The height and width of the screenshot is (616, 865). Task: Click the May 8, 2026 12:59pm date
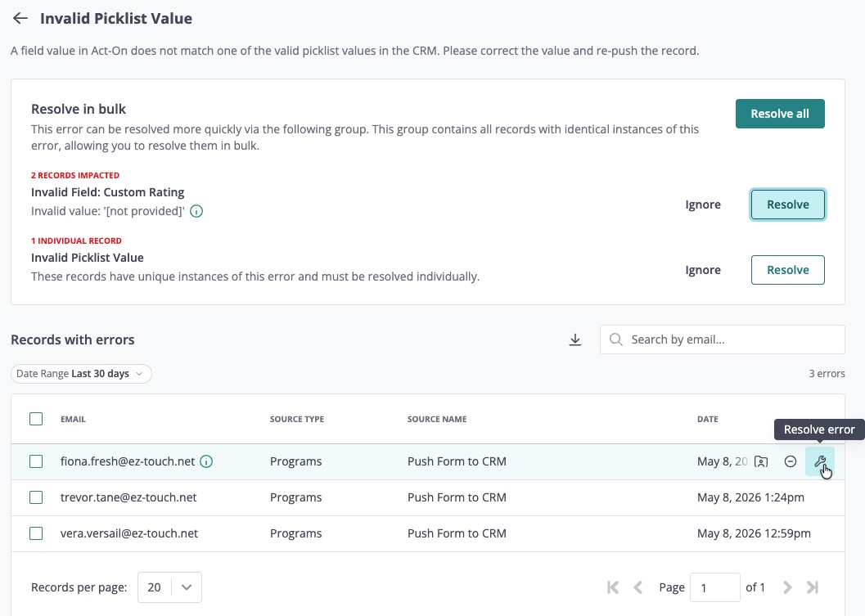(754, 533)
